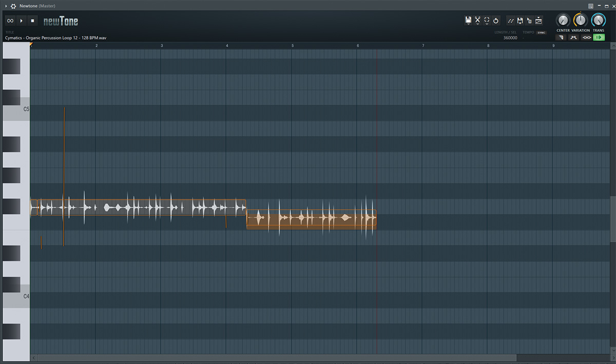Viewport: 616px width, 364px height.
Task: Click the C#4 black piano key
Action: click(11, 285)
